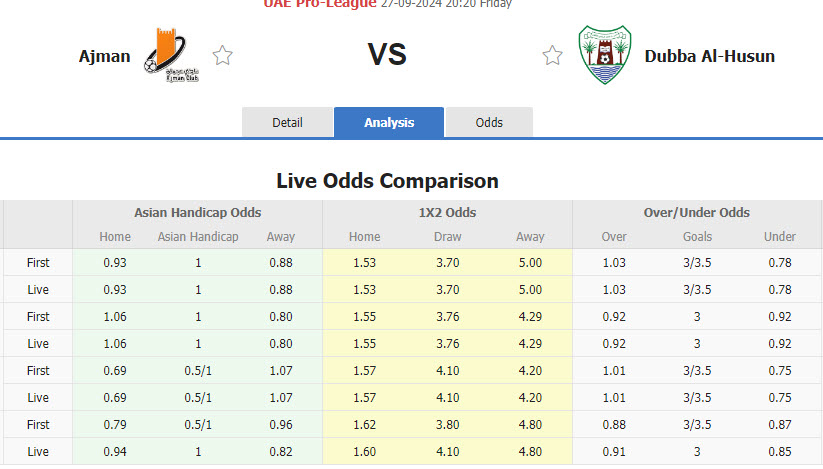
Task: Switch to the Odds tab
Action: point(489,123)
